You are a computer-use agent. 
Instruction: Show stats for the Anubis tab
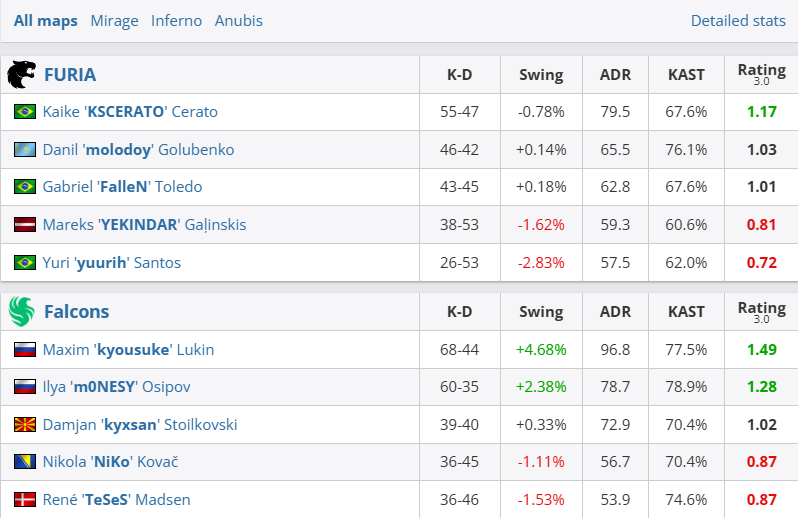(239, 20)
